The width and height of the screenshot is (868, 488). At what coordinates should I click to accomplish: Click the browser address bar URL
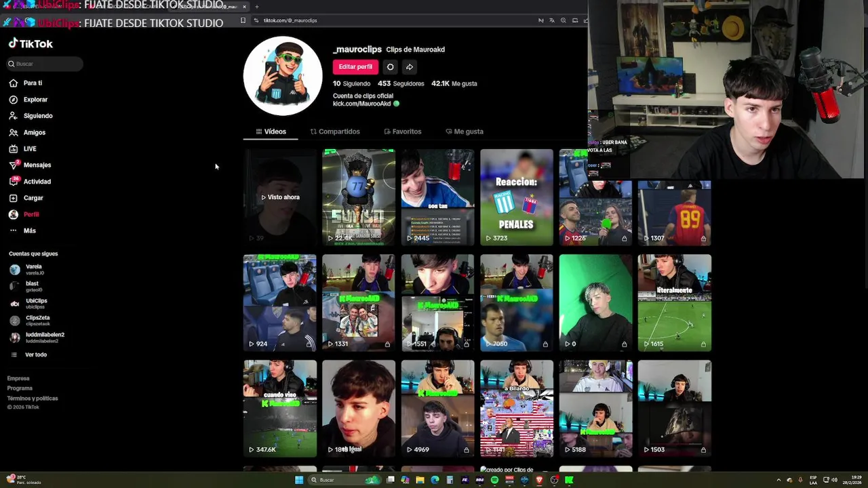click(x=290, y=20)
